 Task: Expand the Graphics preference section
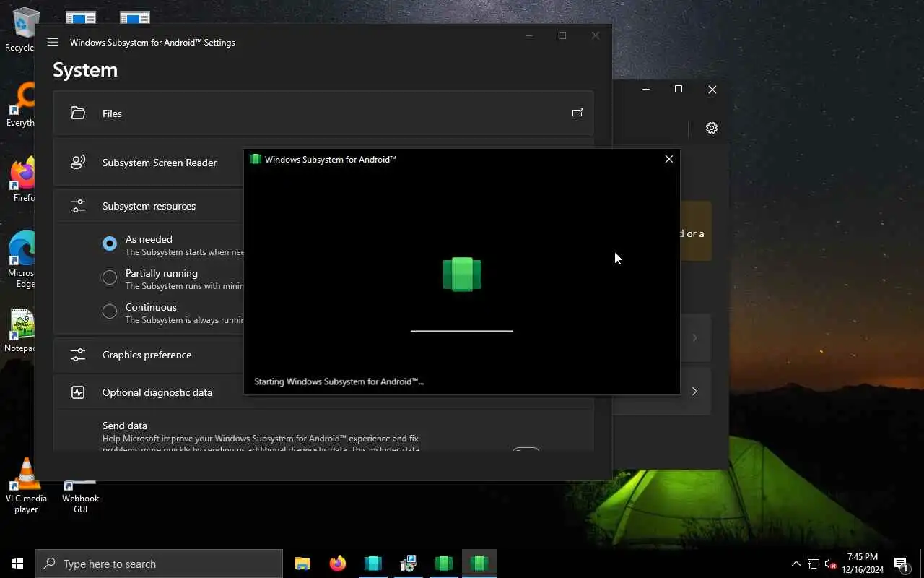click(x=149, y=355)
